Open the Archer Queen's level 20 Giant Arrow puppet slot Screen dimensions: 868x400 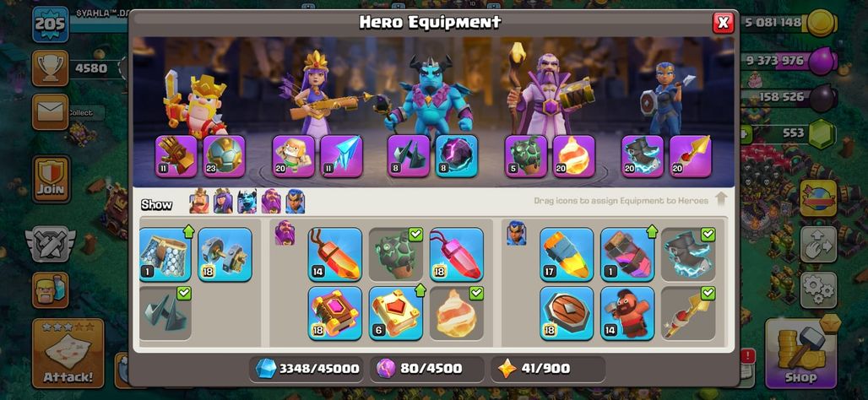coord(293,156)
